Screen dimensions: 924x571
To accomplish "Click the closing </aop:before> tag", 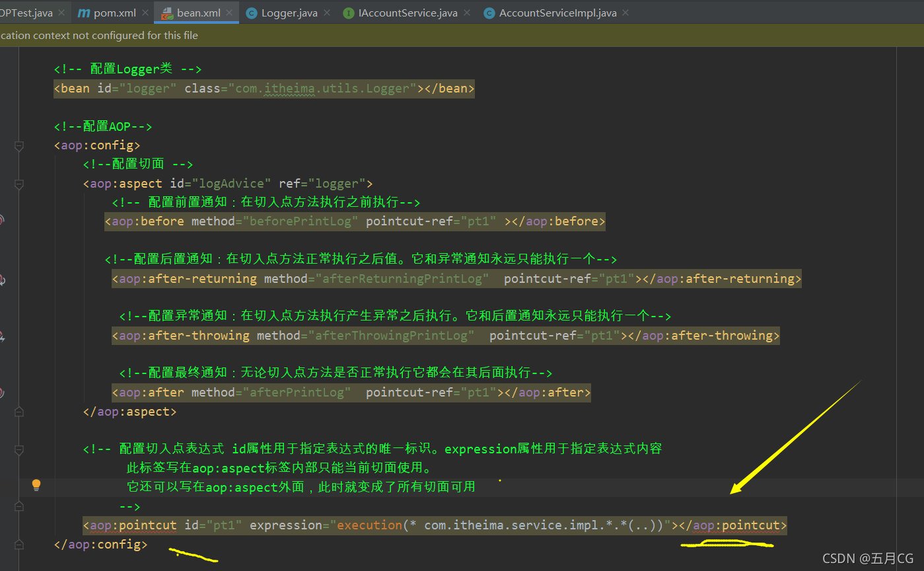I will pyautogui.click(x=559, y=221).
